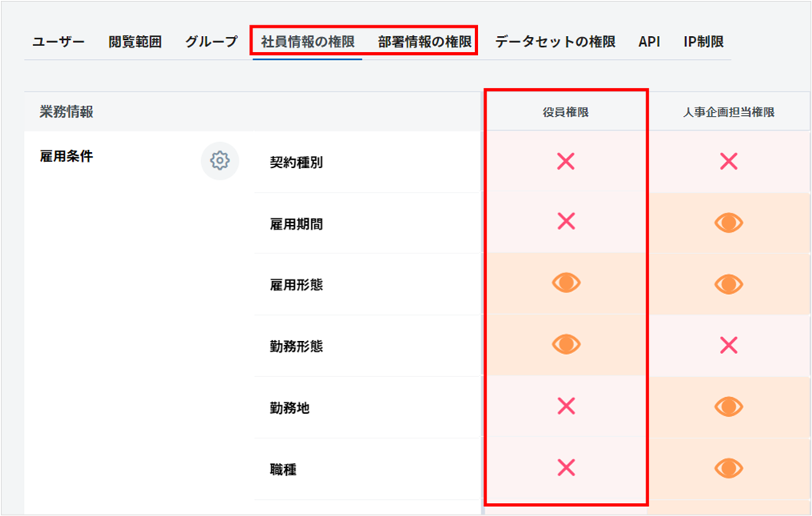
Task: Switch to the ユーザー tab
Action: (x=58, y=41)
